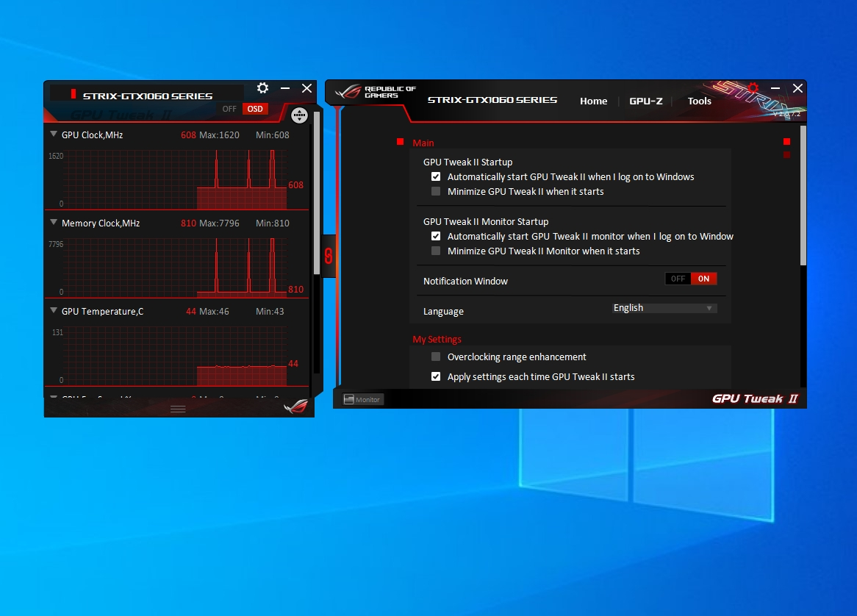
Task: Collapse the GPU Temperature,C graph
Action: click(x=54, y=310)
